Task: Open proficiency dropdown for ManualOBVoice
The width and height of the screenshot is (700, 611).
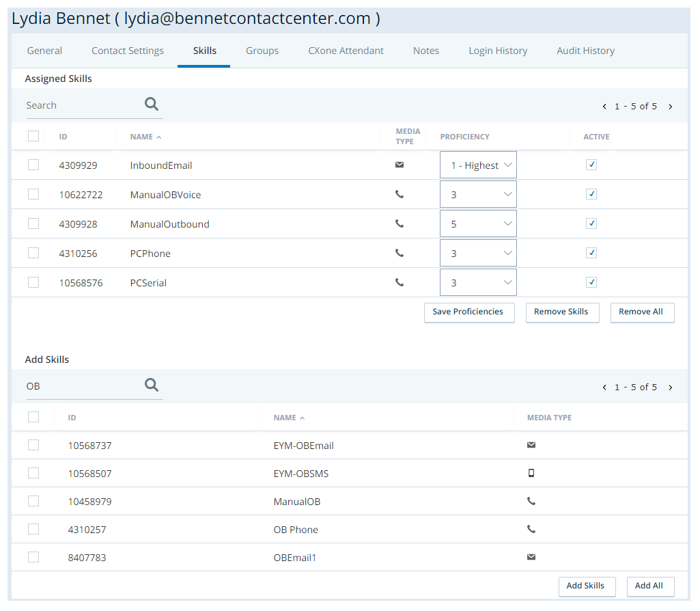Action: (x=478, y=194)
